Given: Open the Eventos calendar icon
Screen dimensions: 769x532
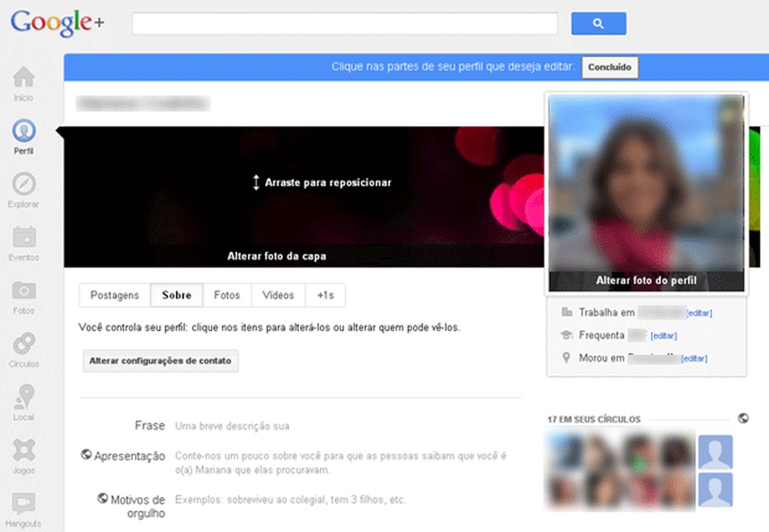Looking at the screenshot, I should click(x=23, y=237).
